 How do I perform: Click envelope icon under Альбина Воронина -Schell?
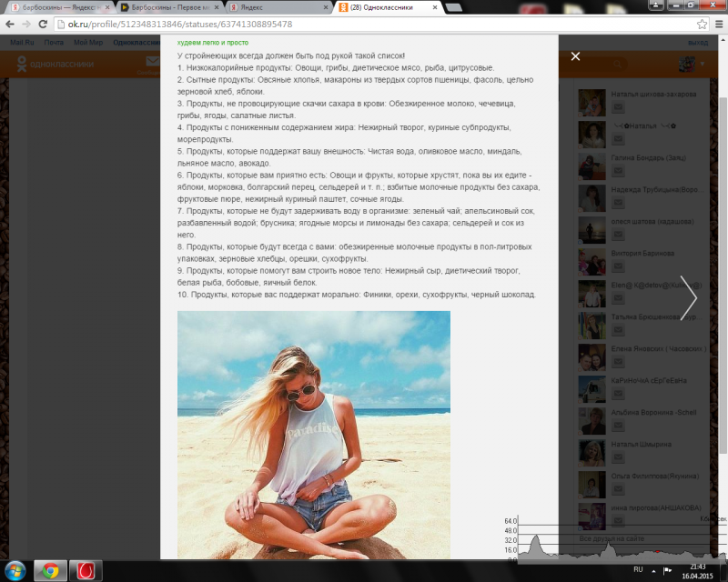pyautogui.click(x=618, y=426)
